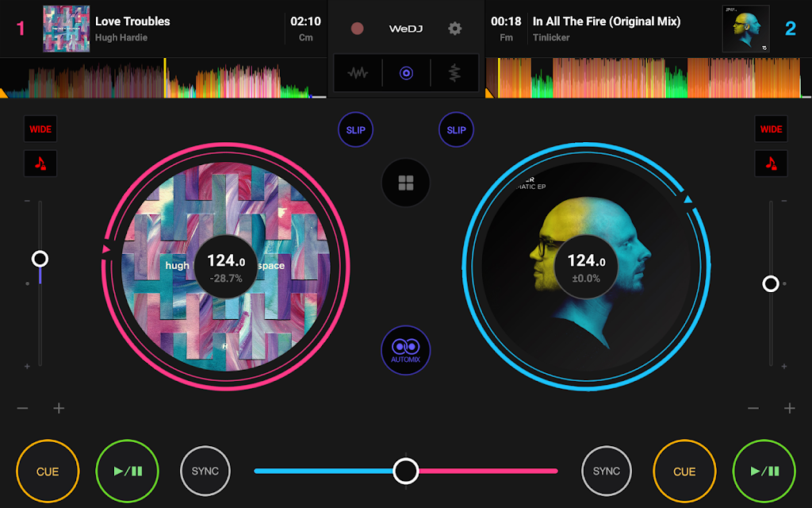Toggle key lock on deck 1
This screenshot has width=812, height=508.
(x=40, y=164)
